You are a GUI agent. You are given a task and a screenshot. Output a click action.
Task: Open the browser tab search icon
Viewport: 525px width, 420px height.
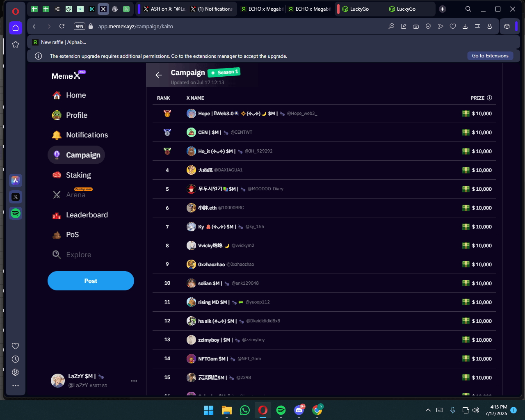468,9
